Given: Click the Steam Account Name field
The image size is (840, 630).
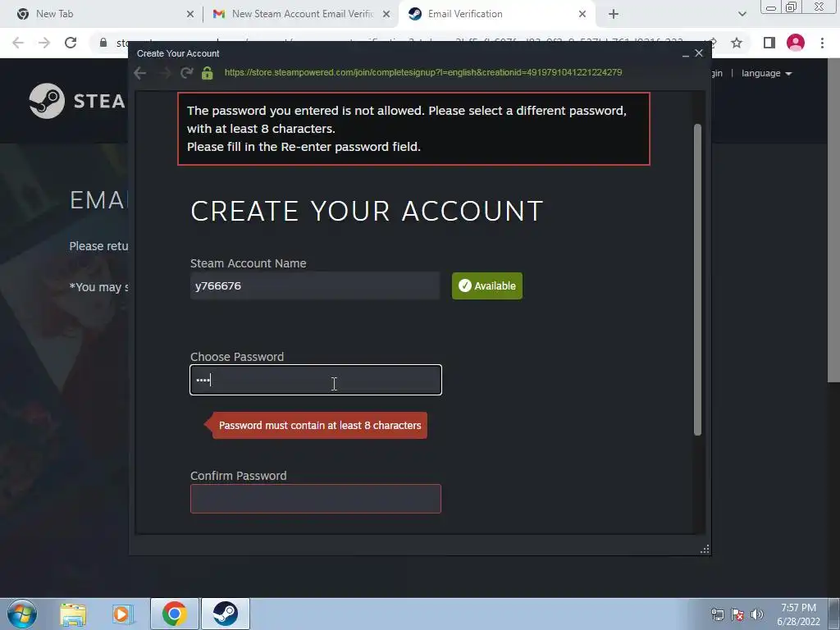Looking at the screenshot, I should (315, 285).
